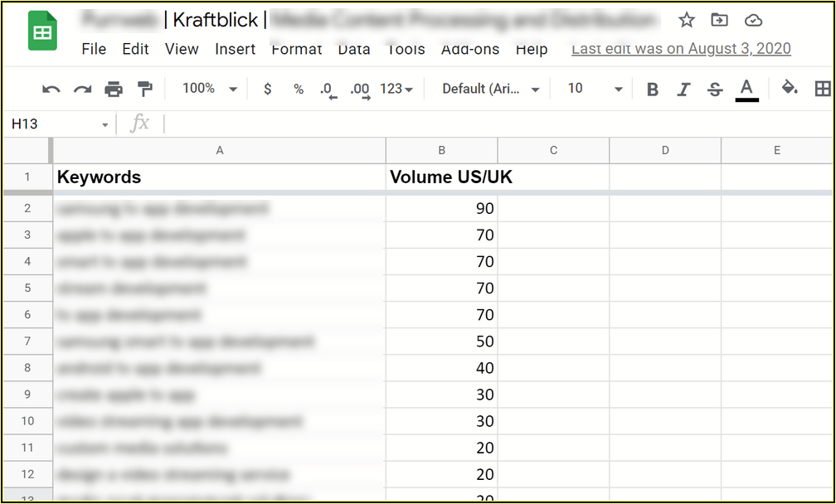Viewport: 836px width, 504px height.
Task: Open the File menu
Action: tap(94, 49)
